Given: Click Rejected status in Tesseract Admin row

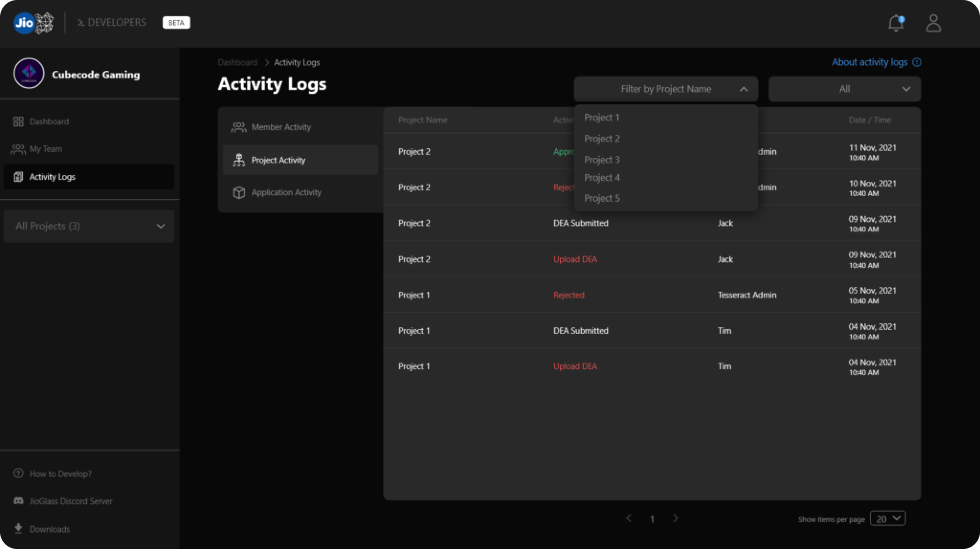Looking at the screenshot, I should (568, 295).
